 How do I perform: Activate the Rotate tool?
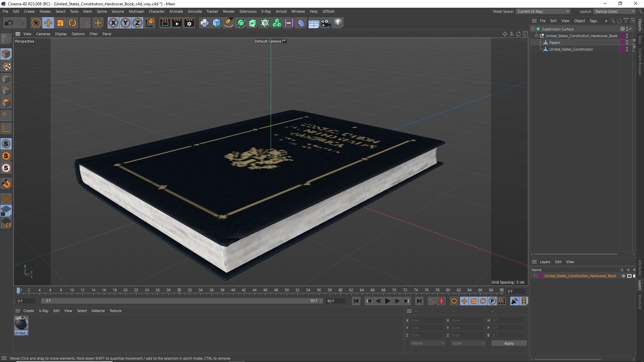[x=72, y=23]
